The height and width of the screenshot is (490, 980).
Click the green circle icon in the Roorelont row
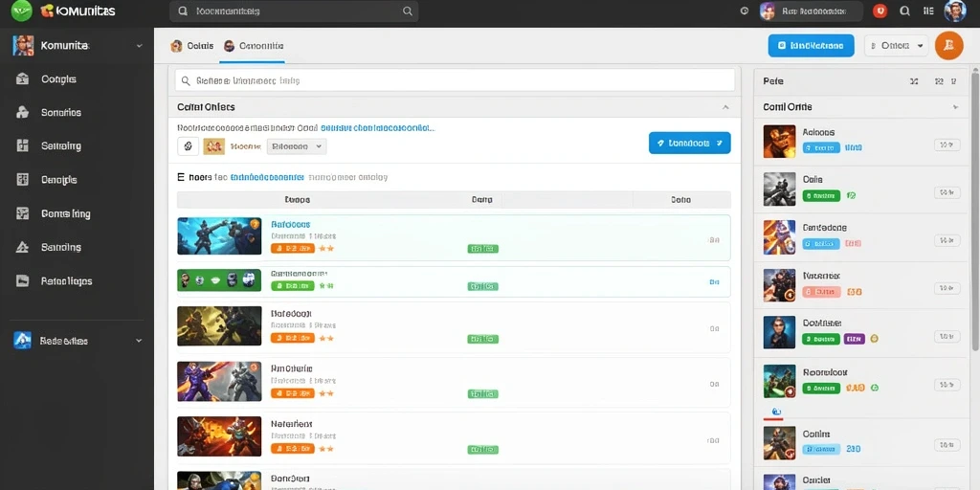coord(875,388)
